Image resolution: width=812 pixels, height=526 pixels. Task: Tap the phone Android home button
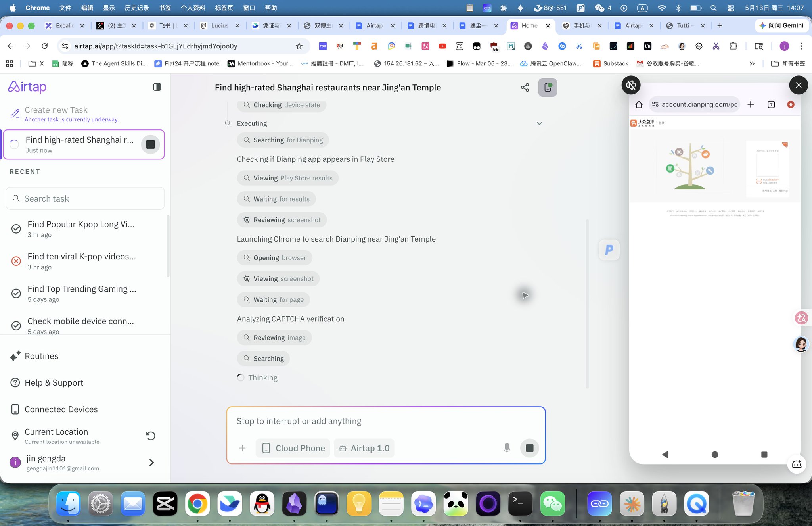715,455
